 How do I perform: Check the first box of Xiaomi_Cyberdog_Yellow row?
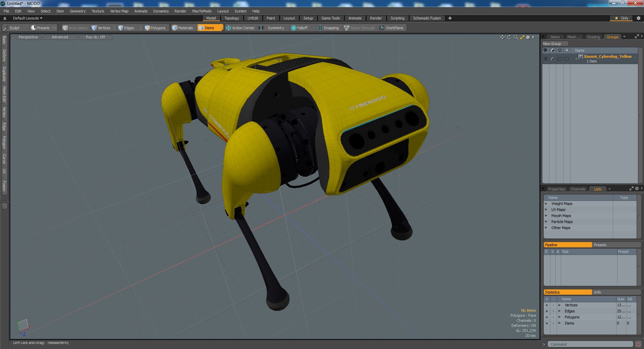point(559,59)
